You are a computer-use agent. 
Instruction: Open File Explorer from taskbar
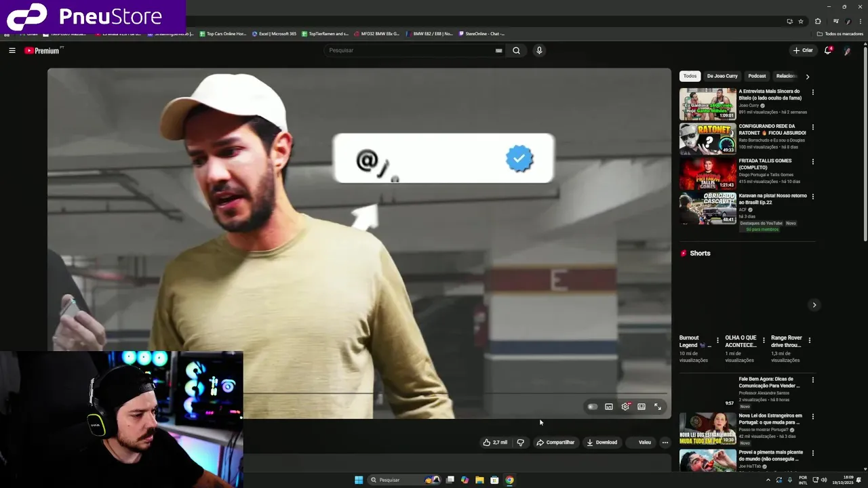pyautogui.click(x=479, y=480)
